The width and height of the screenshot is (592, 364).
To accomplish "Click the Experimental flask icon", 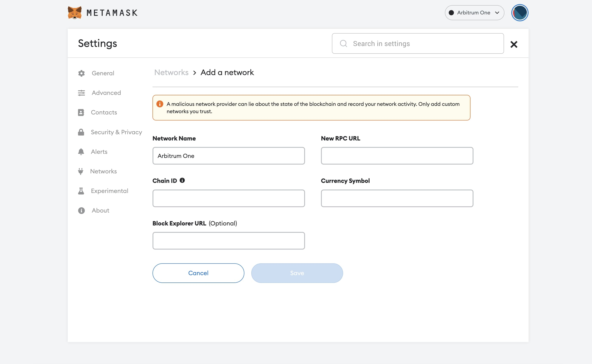I will tap(81, 191).
